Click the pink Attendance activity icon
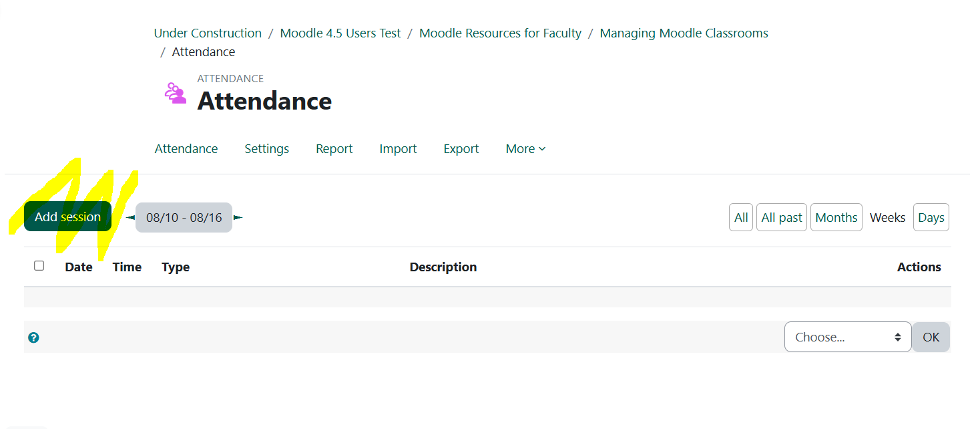The width and height of the screenshot is (980, 429). 175,92
